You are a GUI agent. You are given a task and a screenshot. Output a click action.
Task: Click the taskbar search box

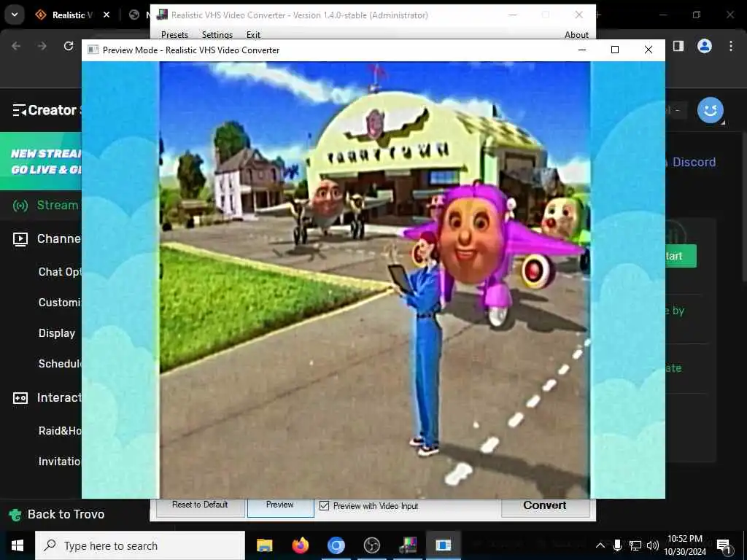140,545
